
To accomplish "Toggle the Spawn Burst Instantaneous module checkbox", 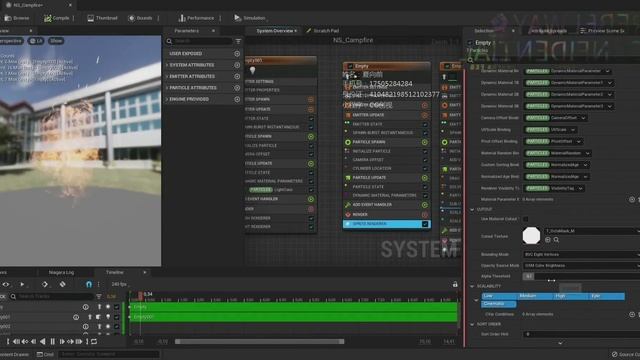I will [x=425, y=133].
